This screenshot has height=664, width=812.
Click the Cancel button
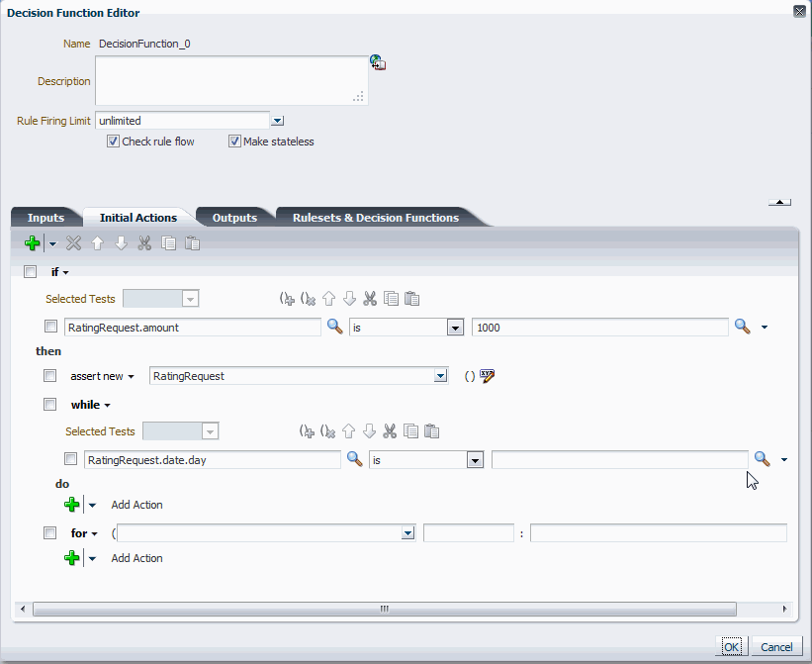pos(776,647)
